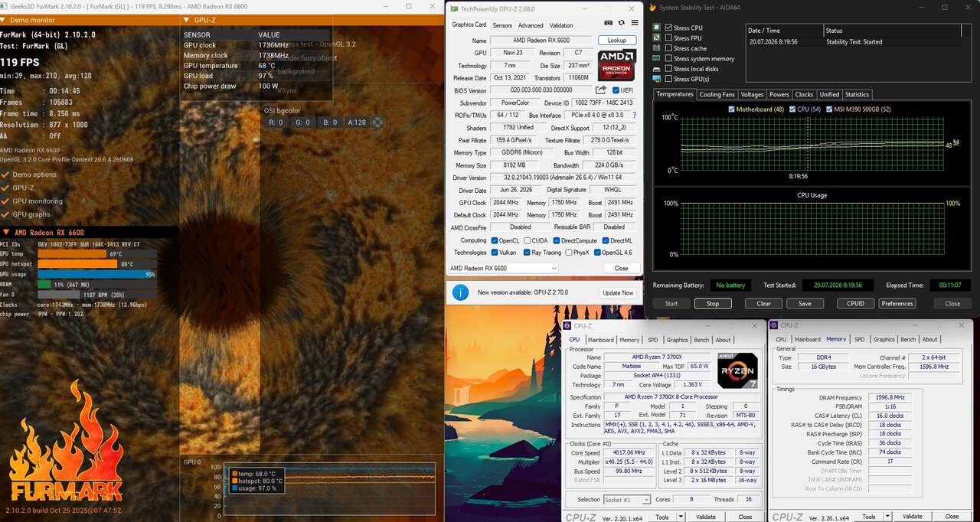This screenshot has width=980, height=522.
Task: Click the Save button in AIDA64
Action: [804, 304]
